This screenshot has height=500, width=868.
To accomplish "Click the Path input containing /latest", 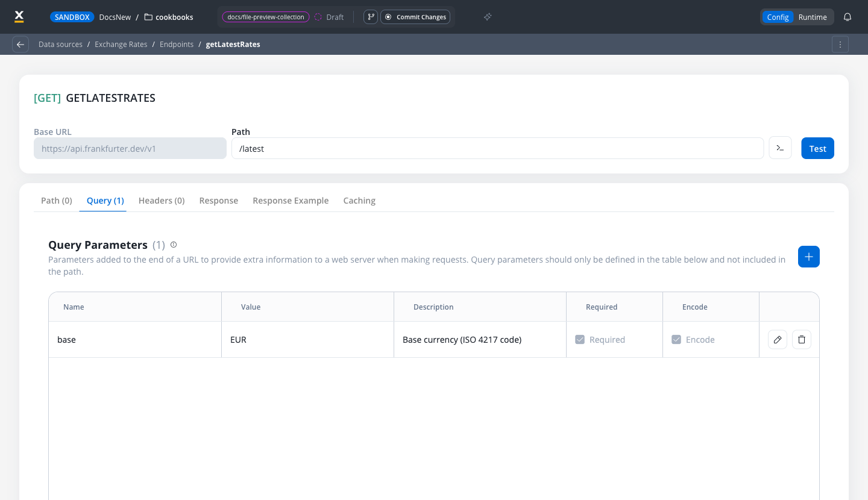I will pyautogui.click(x=497, y=148).
